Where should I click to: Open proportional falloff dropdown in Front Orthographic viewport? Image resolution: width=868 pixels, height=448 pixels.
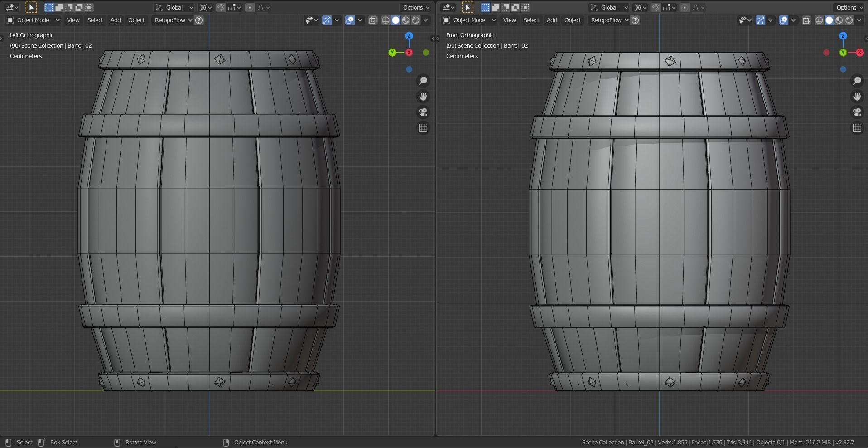(698, 7)
